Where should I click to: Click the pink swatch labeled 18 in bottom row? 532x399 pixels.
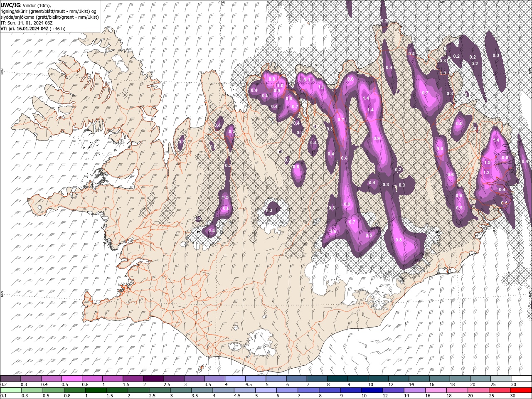(x=458, y=390)
